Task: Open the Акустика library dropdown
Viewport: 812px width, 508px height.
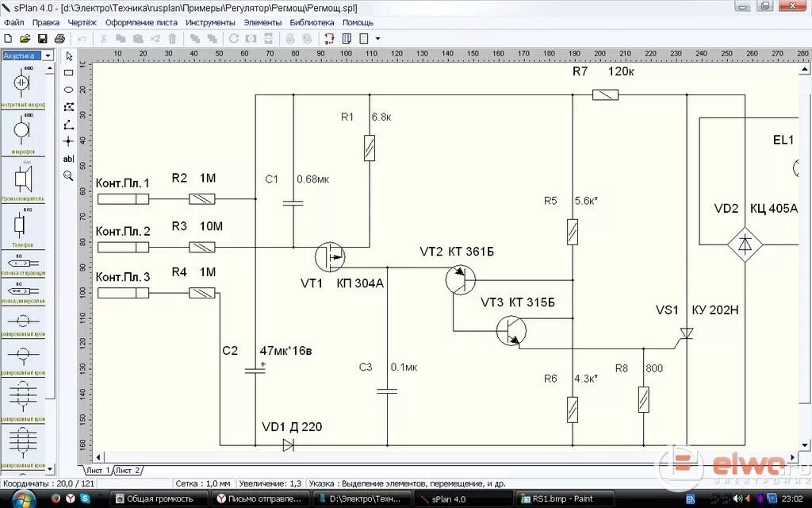Action: pos(48,56)
